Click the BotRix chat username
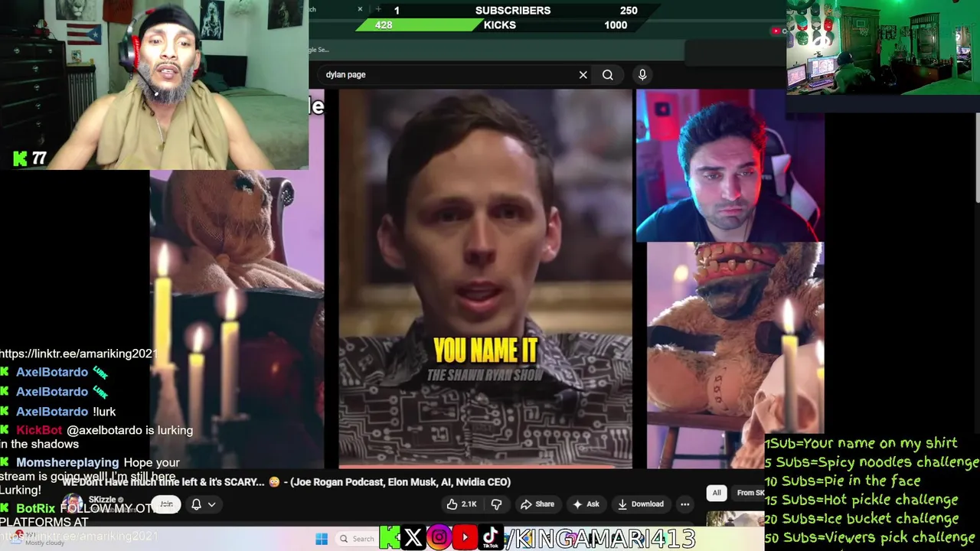The width and height of the screenshot is (980, 551). click(36, 508)
